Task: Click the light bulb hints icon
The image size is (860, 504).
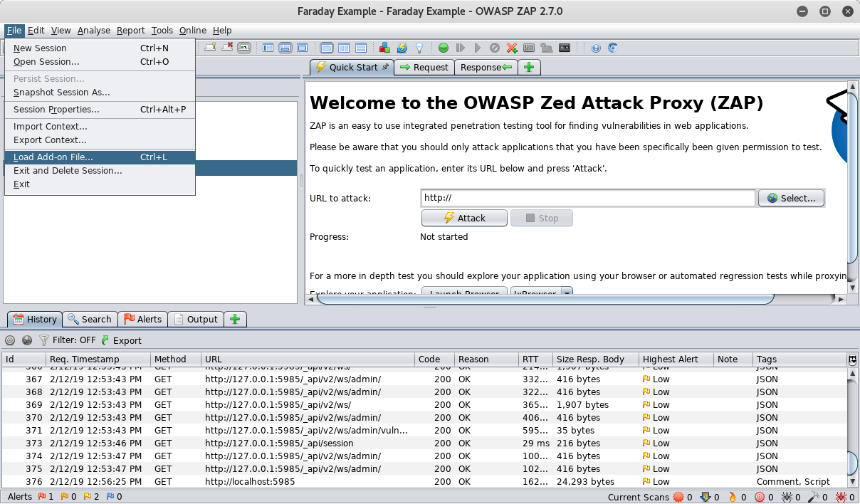Action: [419, 48]
